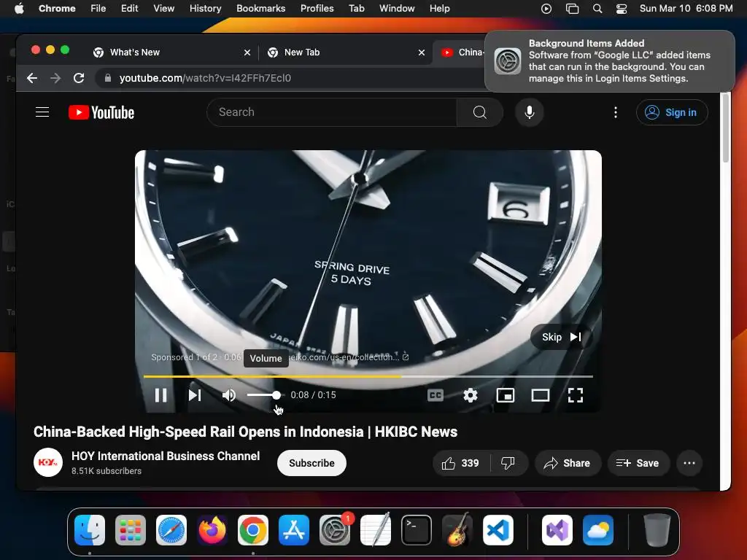The width and height of the screenshot is (747, 560).
Task: Like the video (339)
Action: pos(461,463)
